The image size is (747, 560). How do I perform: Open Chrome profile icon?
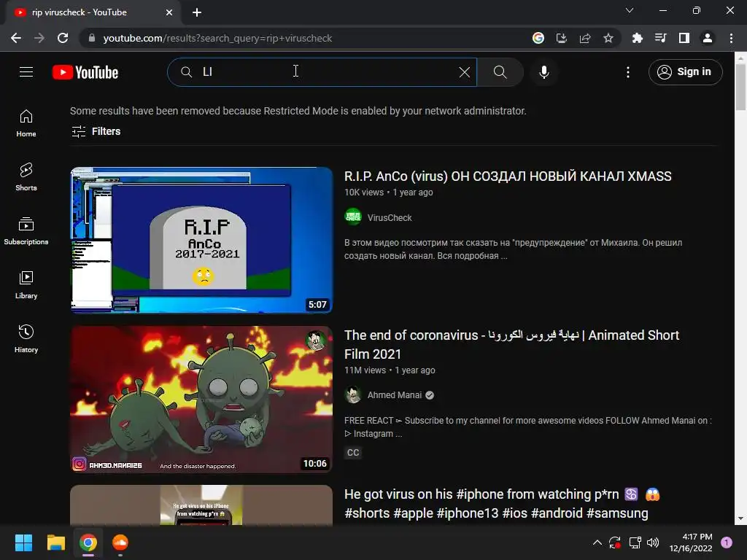click(707, 38)
